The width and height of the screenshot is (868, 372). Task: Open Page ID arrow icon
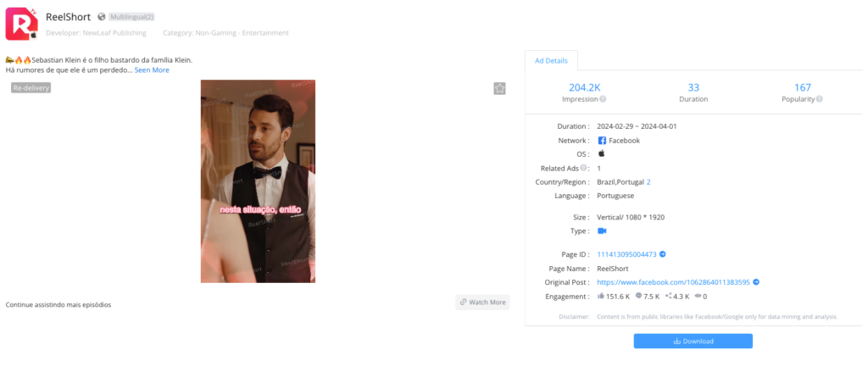(x=663, y=254)
